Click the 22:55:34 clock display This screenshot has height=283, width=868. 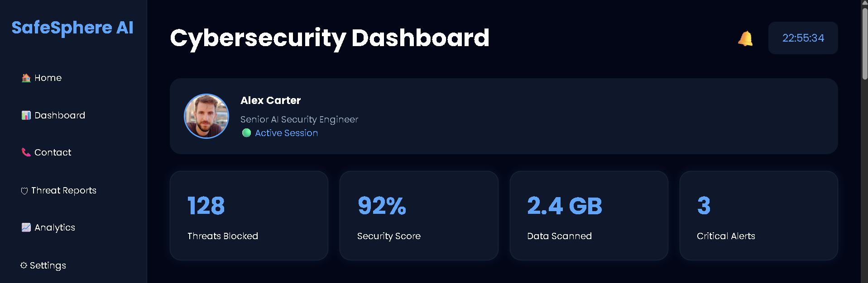(803, 38)
